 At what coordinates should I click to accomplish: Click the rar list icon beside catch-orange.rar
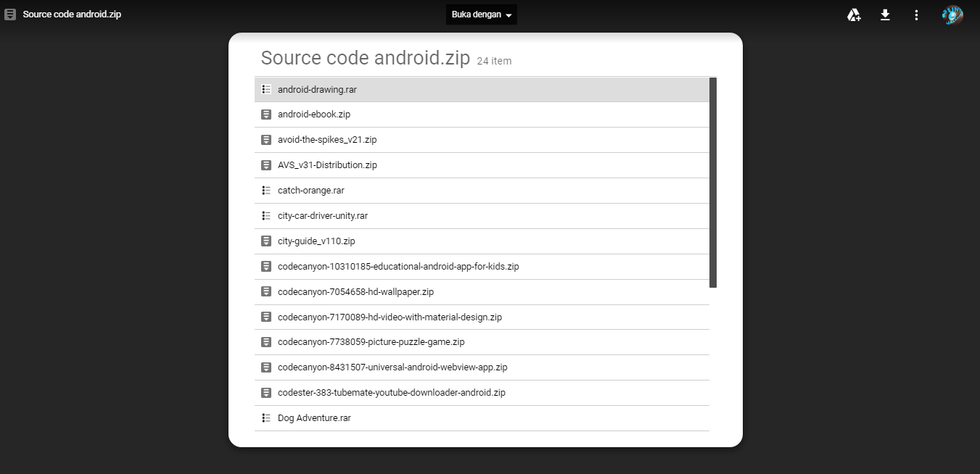(x=265, y=190)
